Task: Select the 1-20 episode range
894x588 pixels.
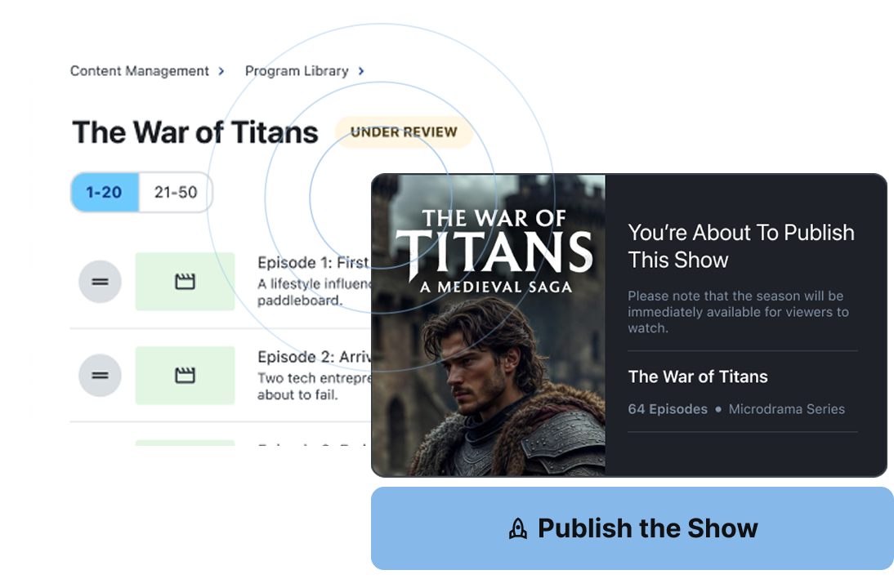Action: pos(105,193)
